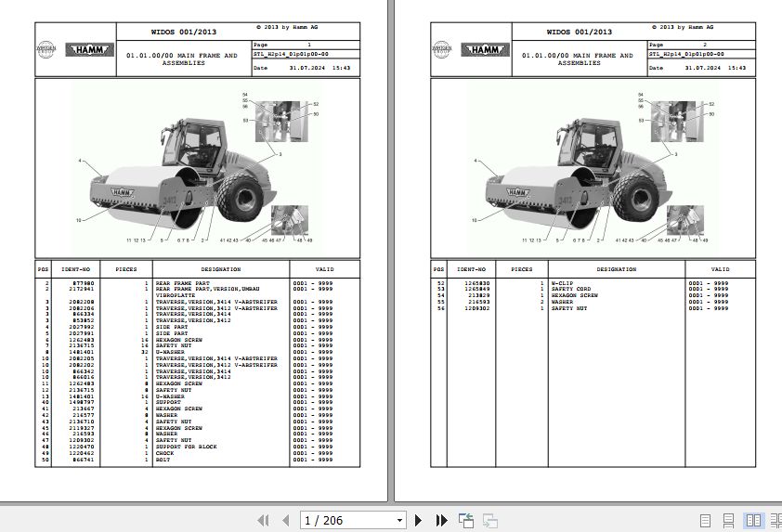Click the 'SIDE PART' row with ident 2027991
782x532 pixels.
point(197,333)
